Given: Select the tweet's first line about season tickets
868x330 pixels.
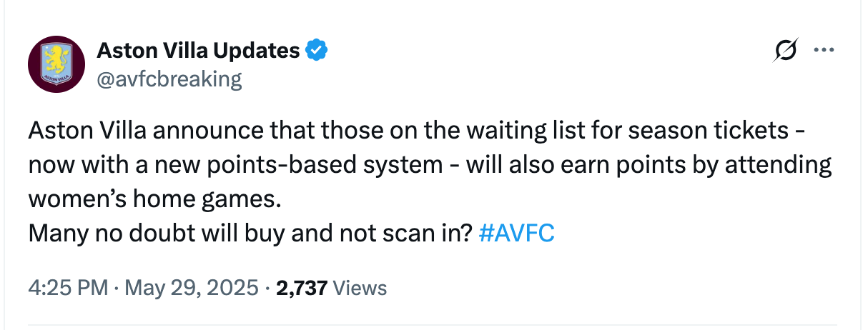Looking at the screenshot, I should tap(418, 132).
